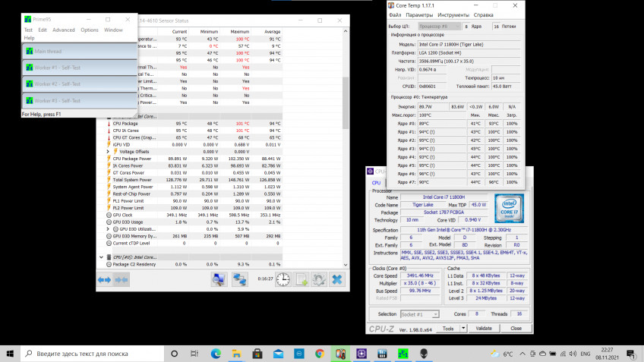The image size is (644, 362).
Task: Open the Справка menu in Core Temp
Action: point(484,14)
